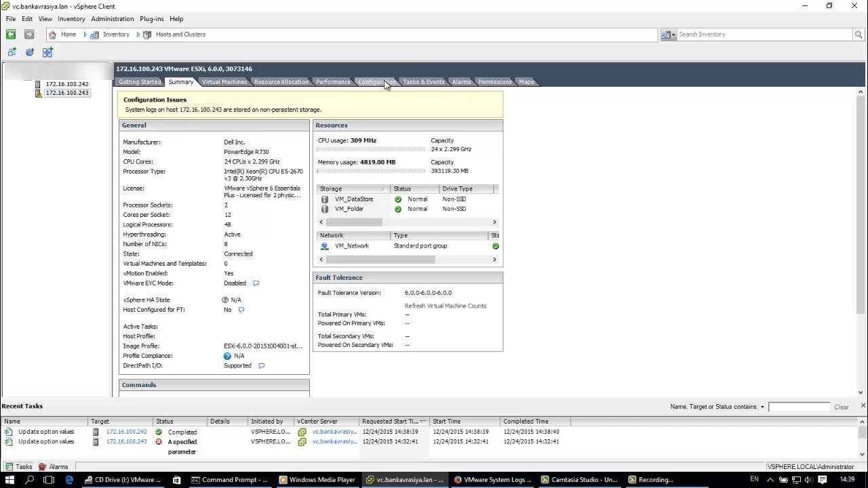Open the Help menu
Viewport: 868px width, 488px height.
(x=176, y=19)
